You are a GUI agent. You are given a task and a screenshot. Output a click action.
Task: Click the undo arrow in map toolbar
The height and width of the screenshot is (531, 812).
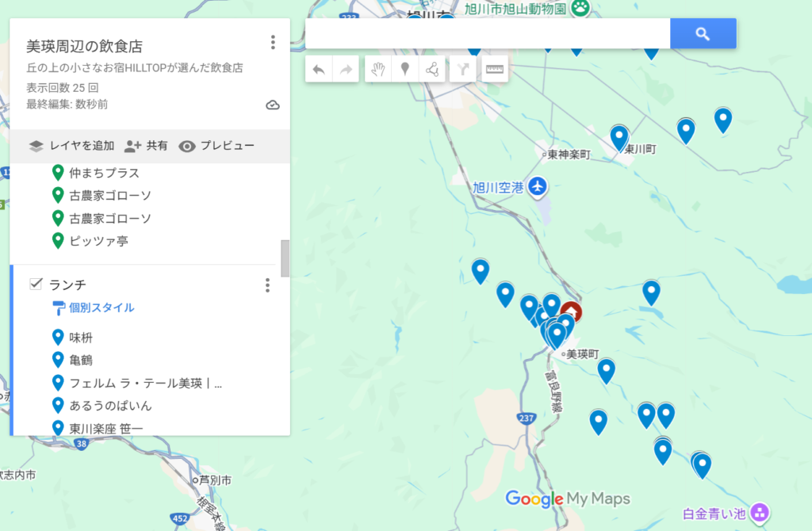click(319, 69)
